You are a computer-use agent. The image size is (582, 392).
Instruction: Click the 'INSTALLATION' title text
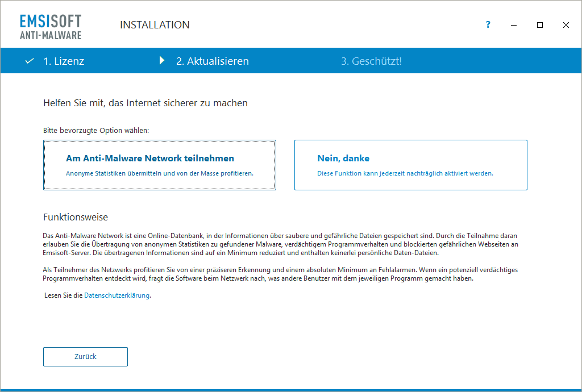[x=155, y=25]
